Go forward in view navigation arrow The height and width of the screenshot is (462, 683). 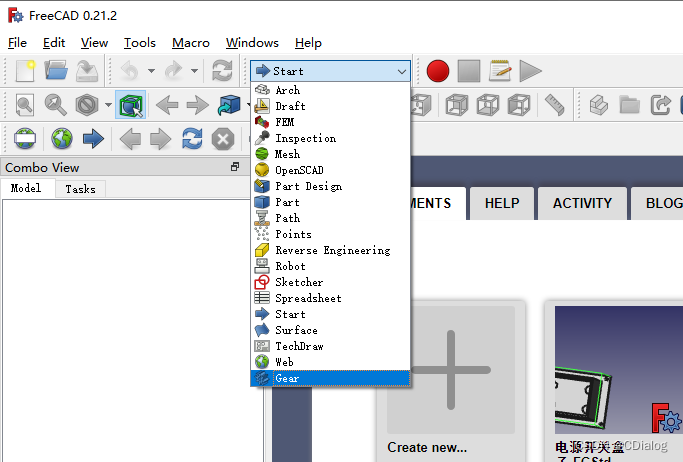tap(198, 105)
